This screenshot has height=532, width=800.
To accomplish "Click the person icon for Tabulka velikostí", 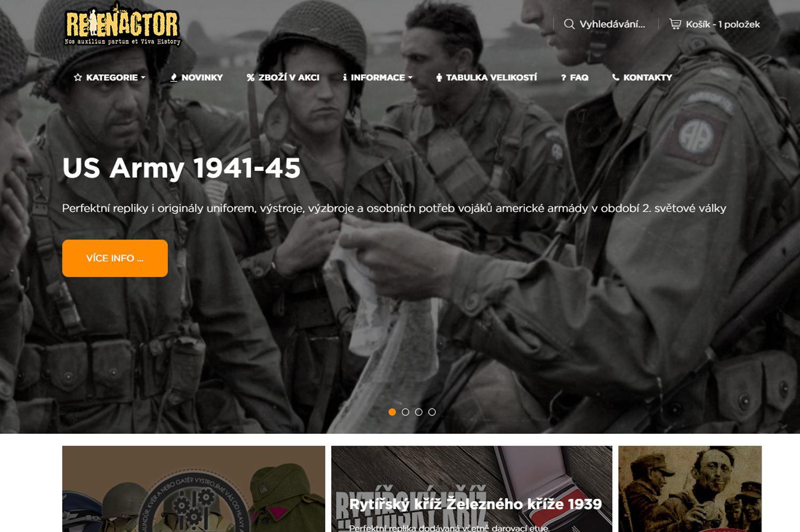I will coord(439,77).
